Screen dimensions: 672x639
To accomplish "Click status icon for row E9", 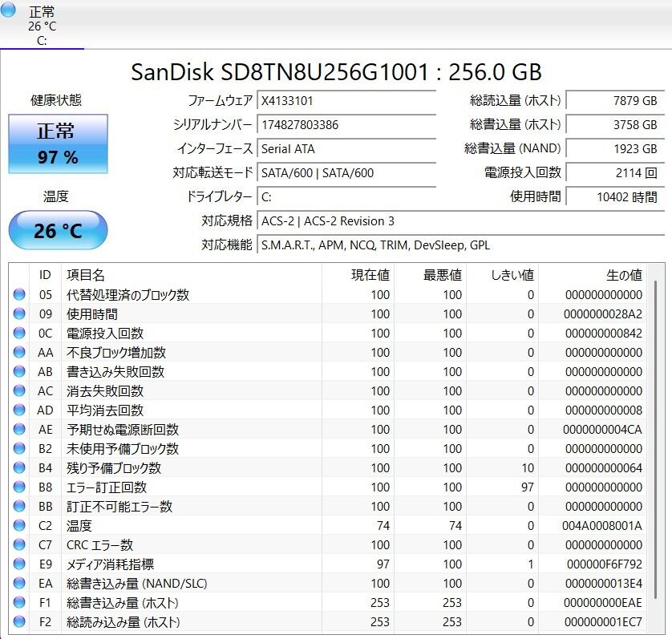I will tap(19, 564).
